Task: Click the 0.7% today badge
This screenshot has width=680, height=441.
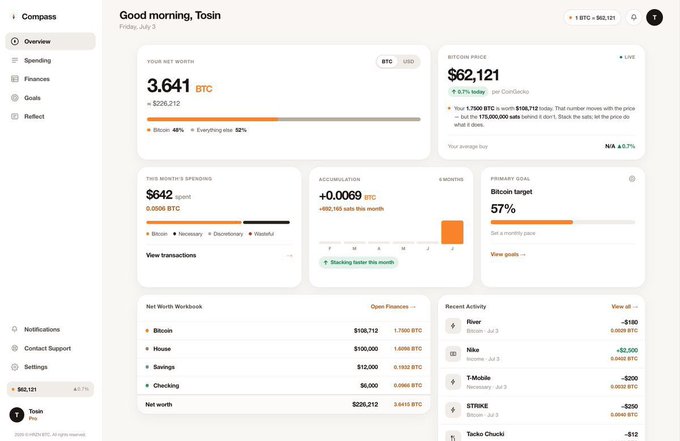Action: coord(468,92)
